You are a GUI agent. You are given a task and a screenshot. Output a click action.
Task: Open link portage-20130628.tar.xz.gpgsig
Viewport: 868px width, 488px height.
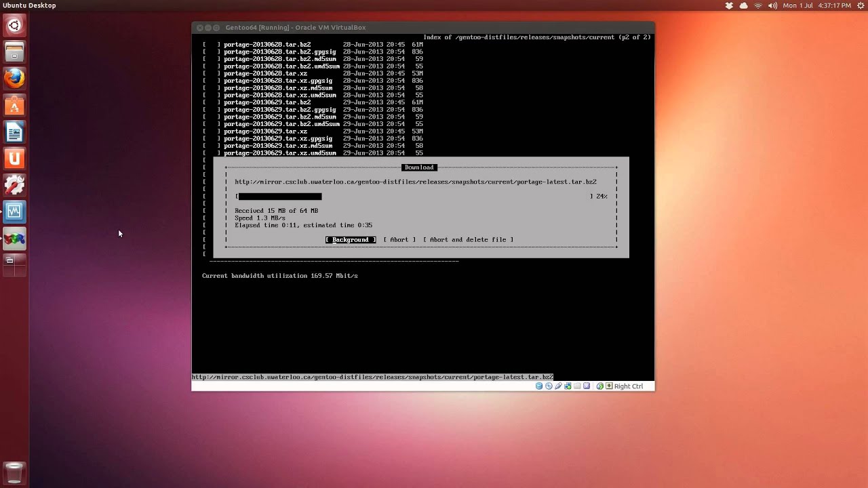pos(278,81)
